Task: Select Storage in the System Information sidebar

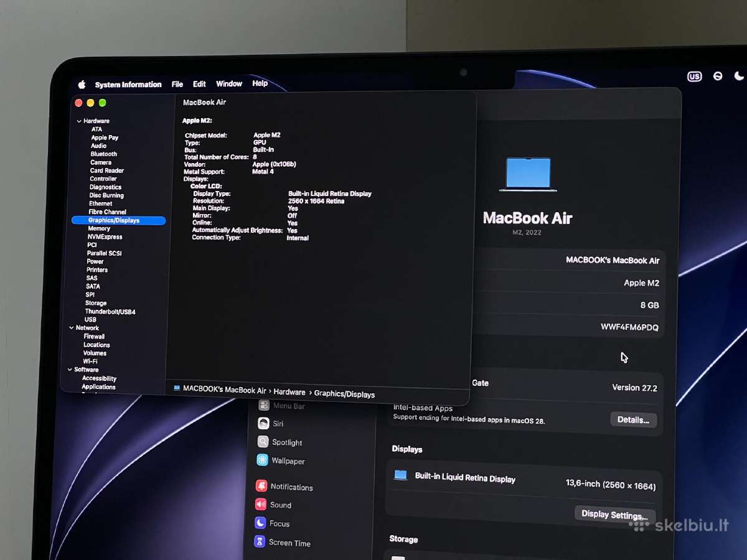Action: tap(96, 303)
